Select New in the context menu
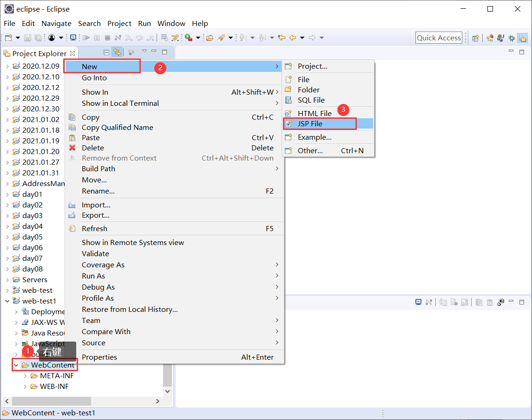The height and width of the screenshot is (420, 532). 174,66
